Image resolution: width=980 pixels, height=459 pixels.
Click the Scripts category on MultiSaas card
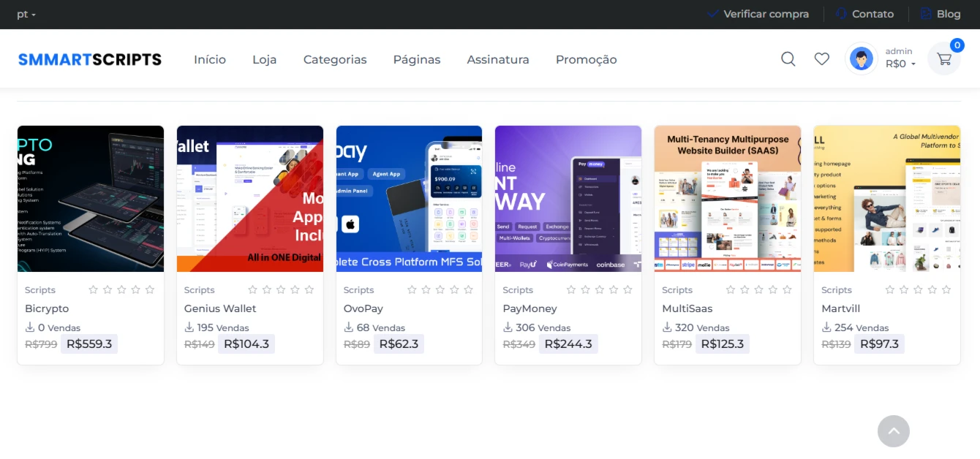(x=677, y=290)
